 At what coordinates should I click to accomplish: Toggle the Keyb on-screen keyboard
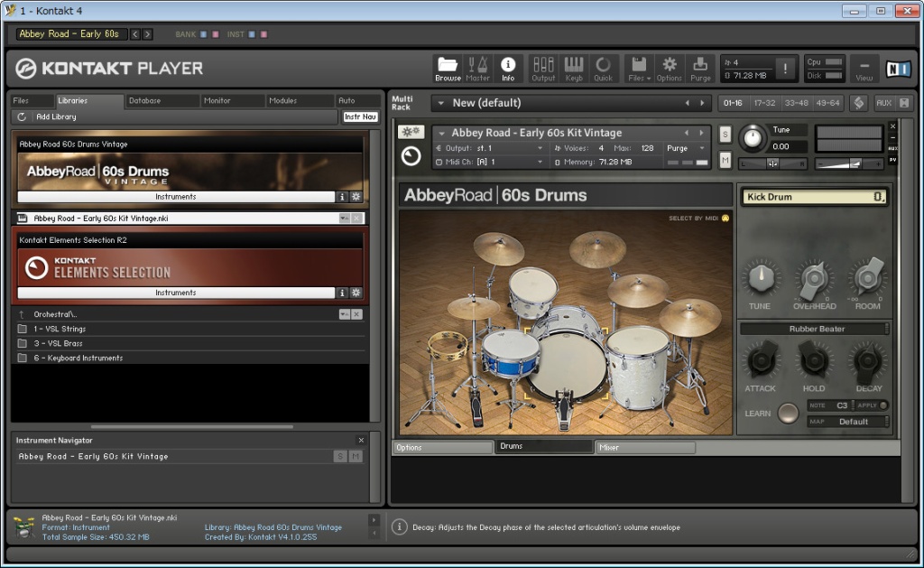click(x=573, y=69)
